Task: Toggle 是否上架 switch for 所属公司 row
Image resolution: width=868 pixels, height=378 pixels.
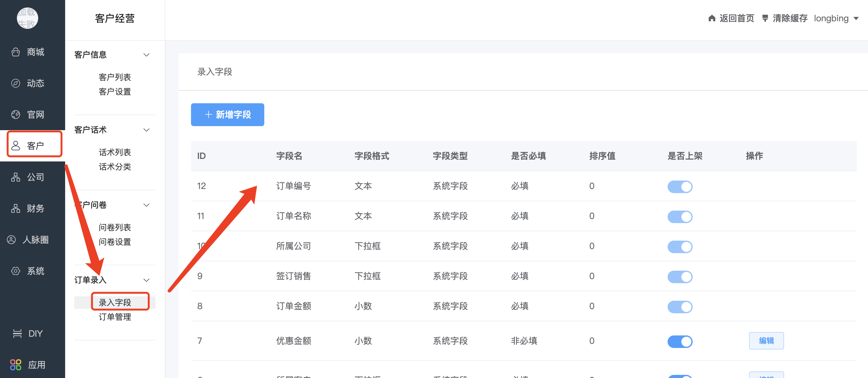Action: click(x=679, y=247)
